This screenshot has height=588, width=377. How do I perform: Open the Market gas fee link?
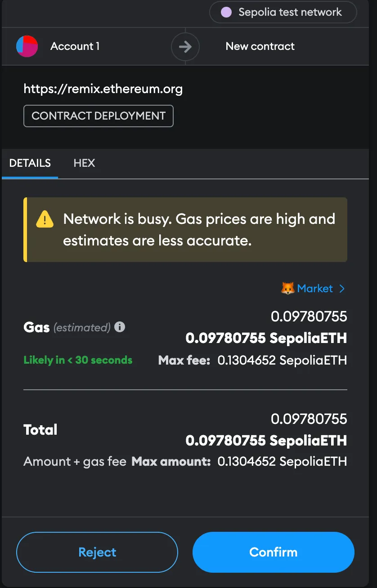[x=315, y=288]
